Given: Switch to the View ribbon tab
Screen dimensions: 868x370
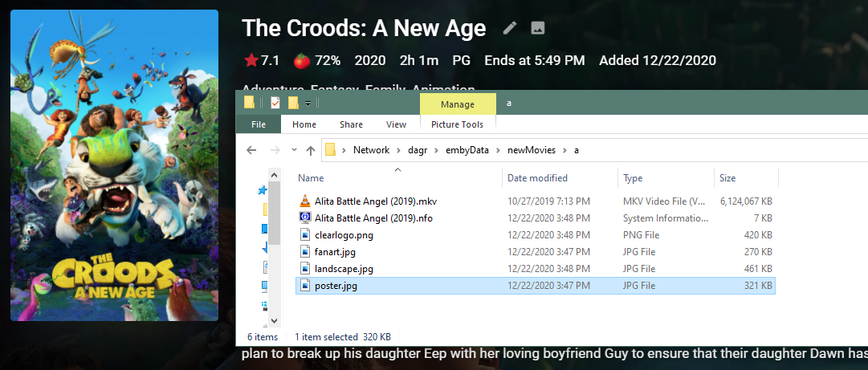Looking at the screenshot, I should [397, 124].
